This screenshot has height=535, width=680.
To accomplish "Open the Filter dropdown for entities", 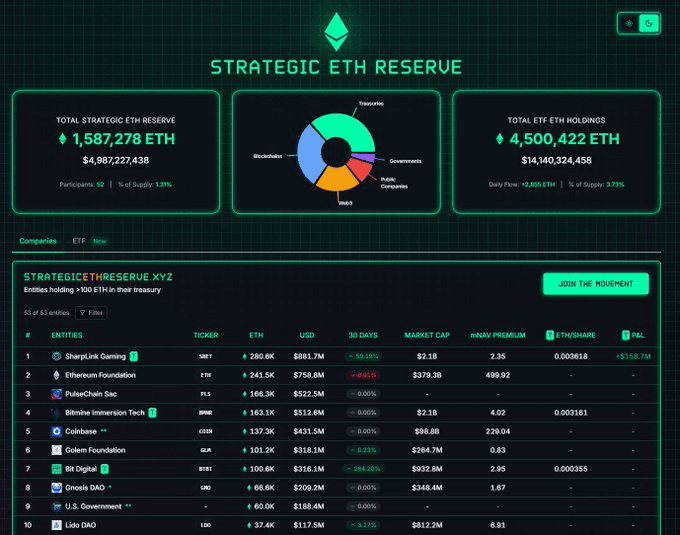I will tap(91, 313).
